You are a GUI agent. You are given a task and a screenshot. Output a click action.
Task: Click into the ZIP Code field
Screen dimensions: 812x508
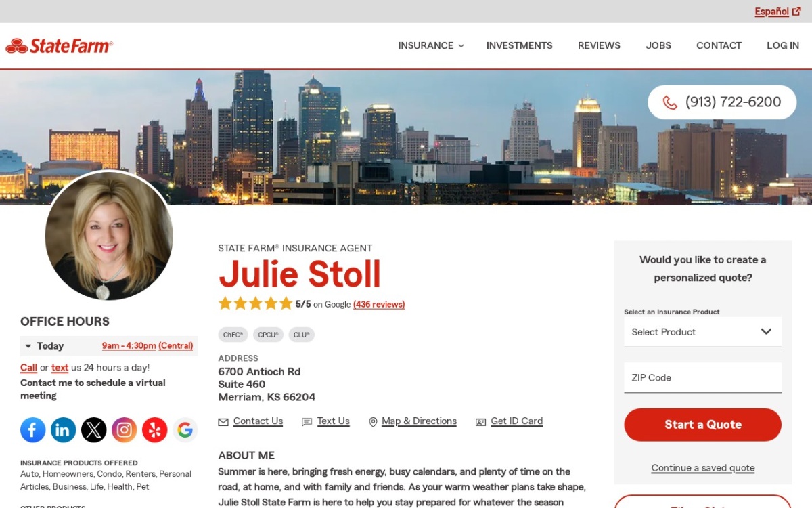[702, 377]
